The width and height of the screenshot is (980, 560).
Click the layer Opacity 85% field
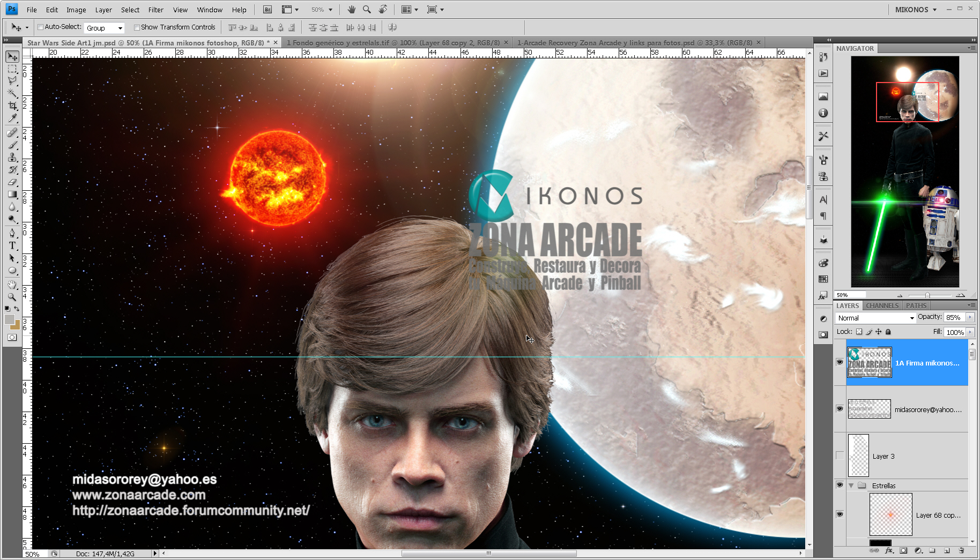pos(955,317)
